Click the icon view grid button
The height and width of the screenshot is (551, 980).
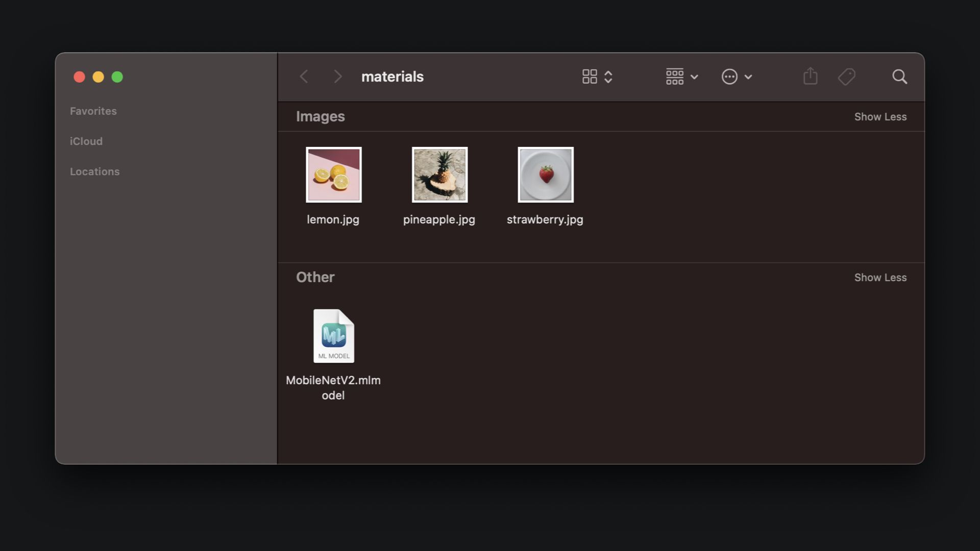(590, 77)
